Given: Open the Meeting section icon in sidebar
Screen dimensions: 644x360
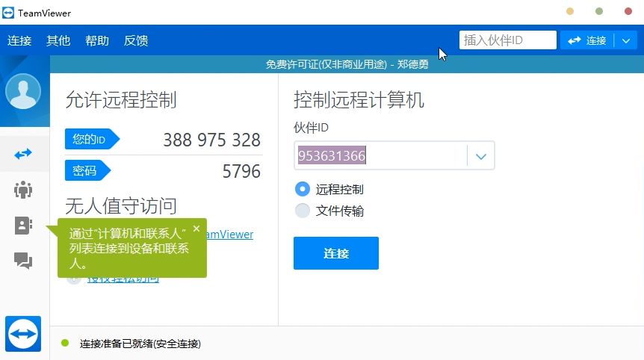Looking at the screenshot, I should coord(23,190).
